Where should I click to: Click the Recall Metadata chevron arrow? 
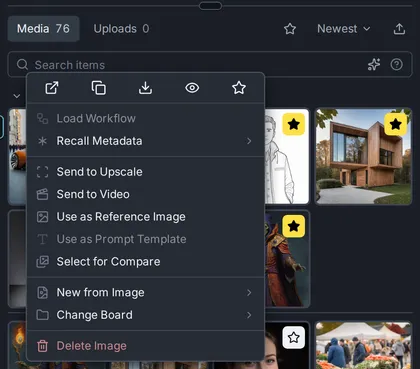click(x=249, y=141)
